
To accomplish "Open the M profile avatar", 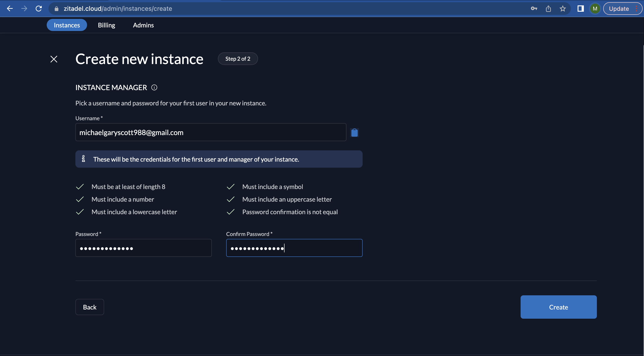I will [595, 9].
